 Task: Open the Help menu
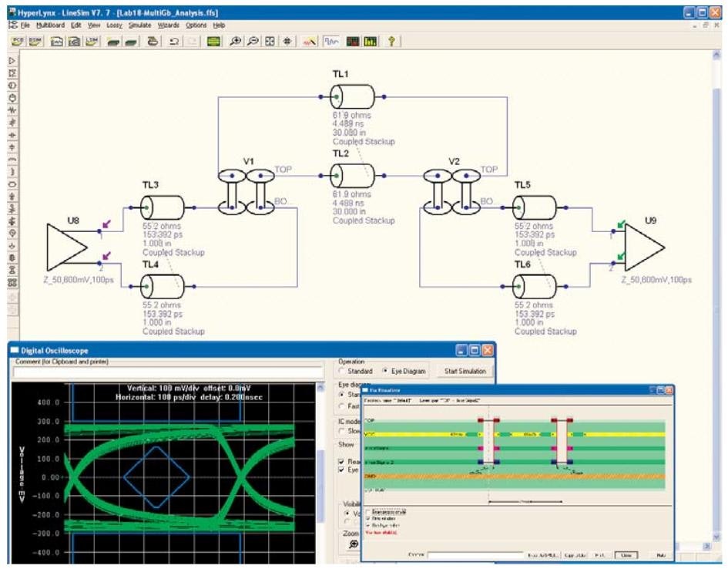coord(219,25)
